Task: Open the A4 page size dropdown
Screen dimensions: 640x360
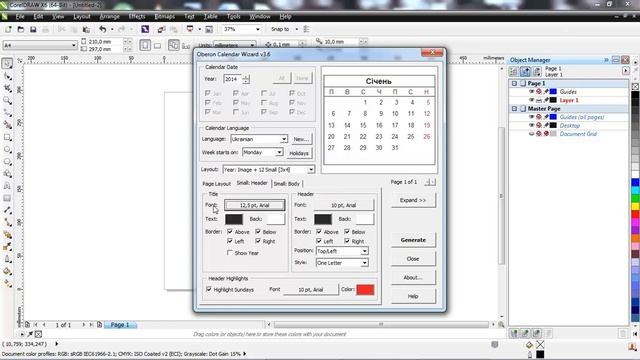Action: 74,45
